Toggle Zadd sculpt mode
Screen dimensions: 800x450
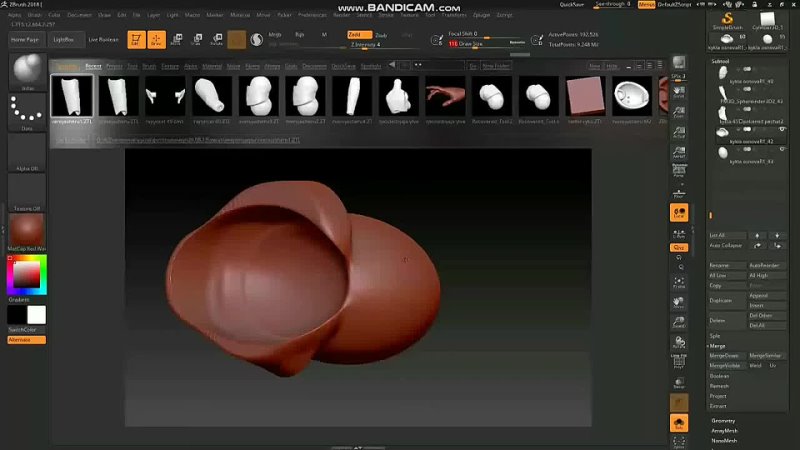[x=359, y=35]
